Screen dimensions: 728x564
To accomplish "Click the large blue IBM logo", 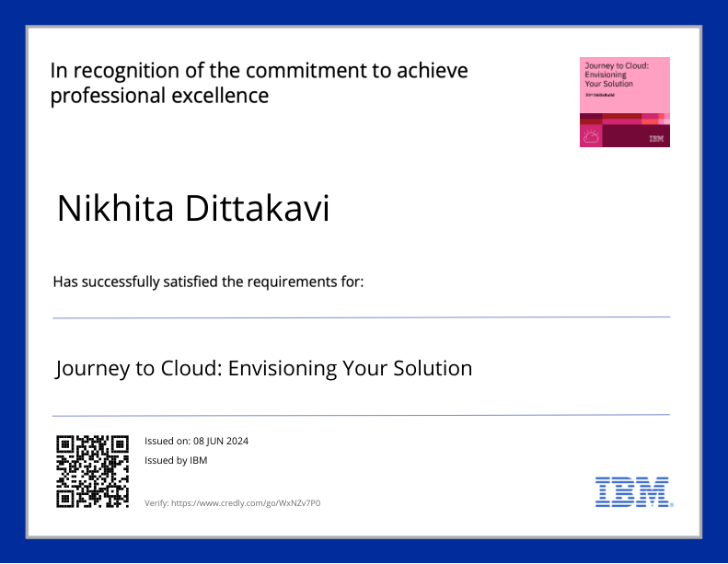I will tap(632, 492).
